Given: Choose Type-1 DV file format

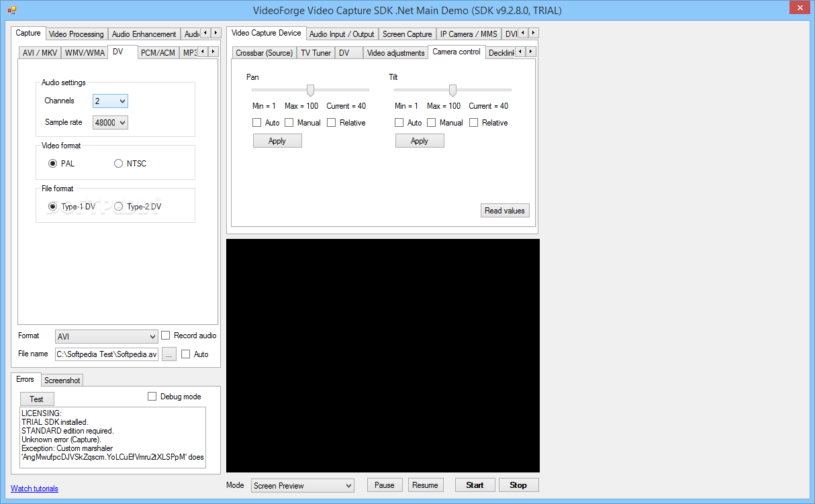Looking at the screenshot, I should pos(72,207).
